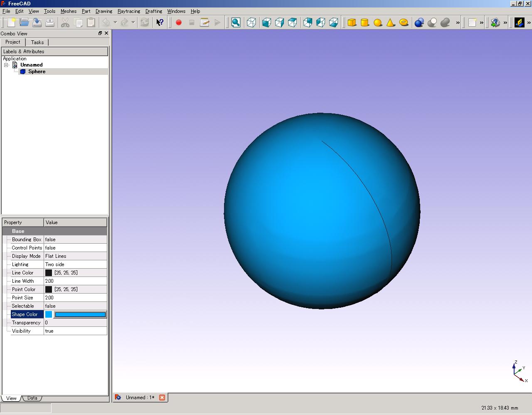Open the Undo history dropdown arrow
The width and height of the screenshot is (532, 415).
[x=115, y=22]
